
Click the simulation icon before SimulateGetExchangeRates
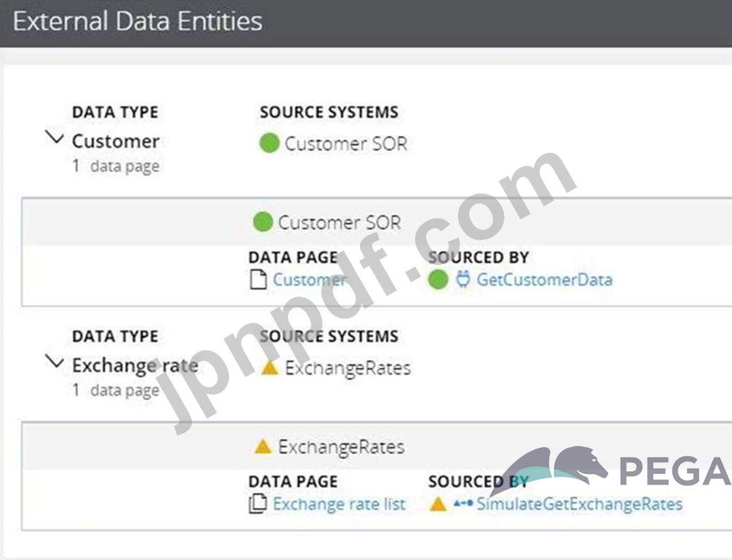click(463, 504)
